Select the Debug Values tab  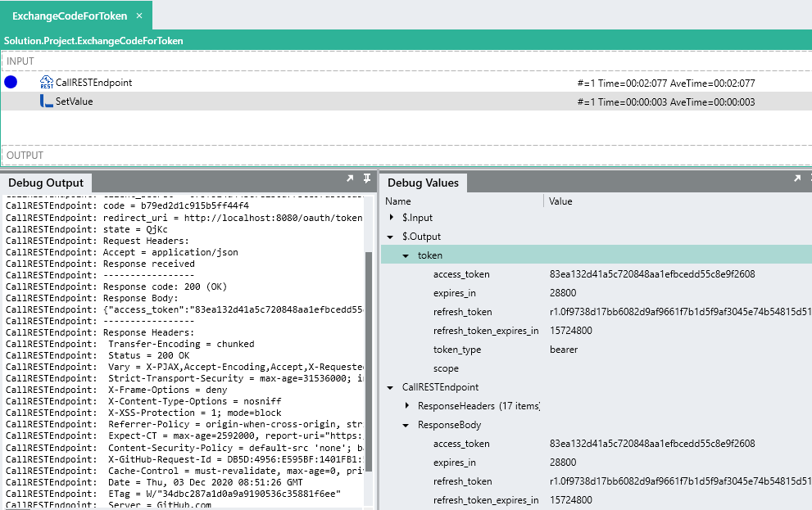(424, 183)
